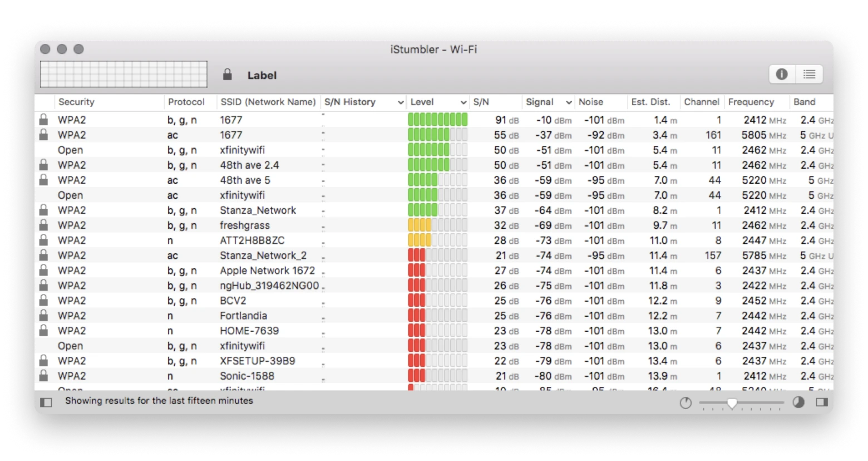This screenshot has width=868, height=461.
Task: Select the ngHub_319462NG00 SSID
Action: coord(269,285)
